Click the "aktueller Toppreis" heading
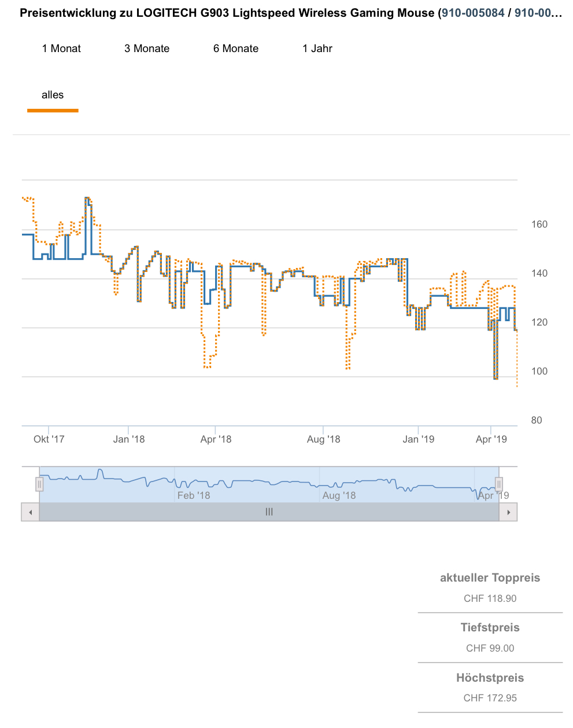 click(x=490, y=578)
